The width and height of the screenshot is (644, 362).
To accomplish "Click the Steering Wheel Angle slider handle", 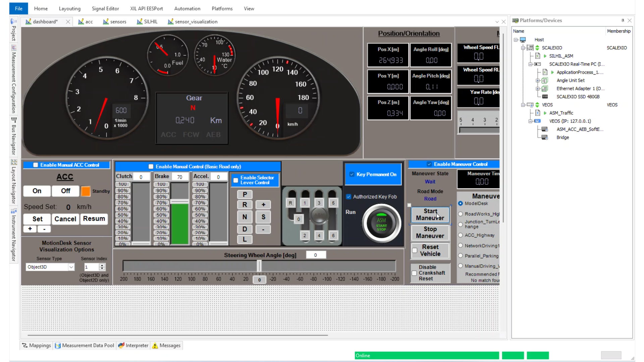I will (x=259, y=266).
